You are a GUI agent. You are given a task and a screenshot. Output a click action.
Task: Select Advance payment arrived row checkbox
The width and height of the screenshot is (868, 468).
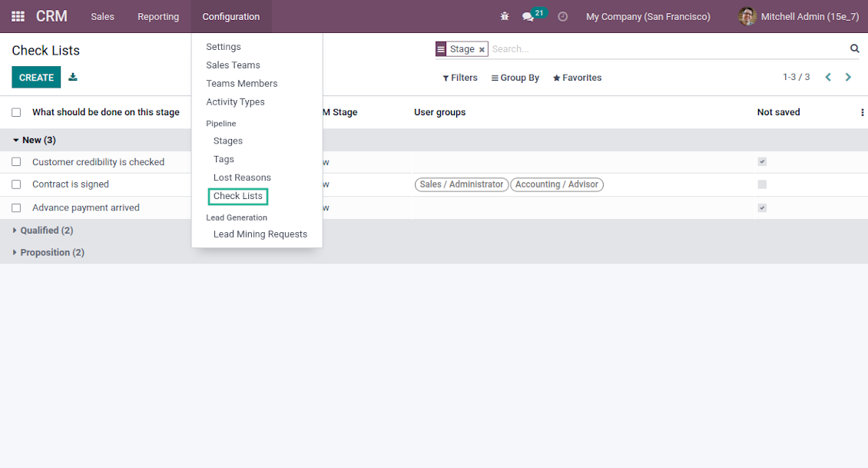[x=16, y=207]
